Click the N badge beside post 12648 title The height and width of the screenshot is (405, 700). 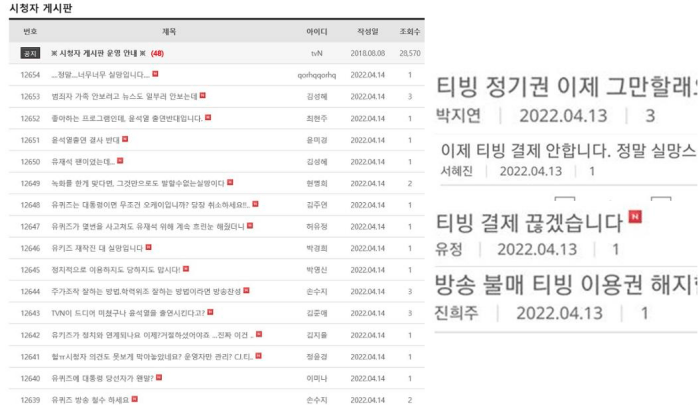coord(255,204)
